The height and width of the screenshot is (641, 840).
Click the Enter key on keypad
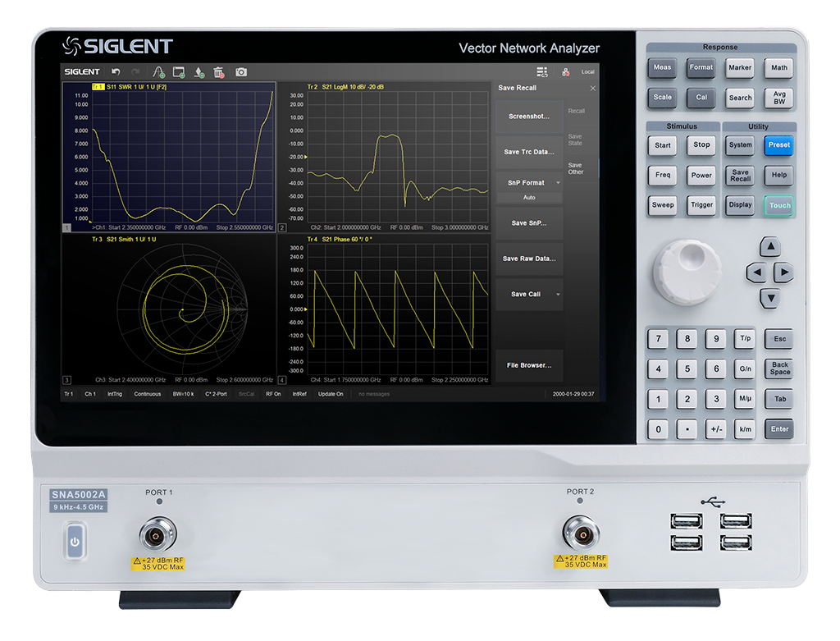point(779,429)
